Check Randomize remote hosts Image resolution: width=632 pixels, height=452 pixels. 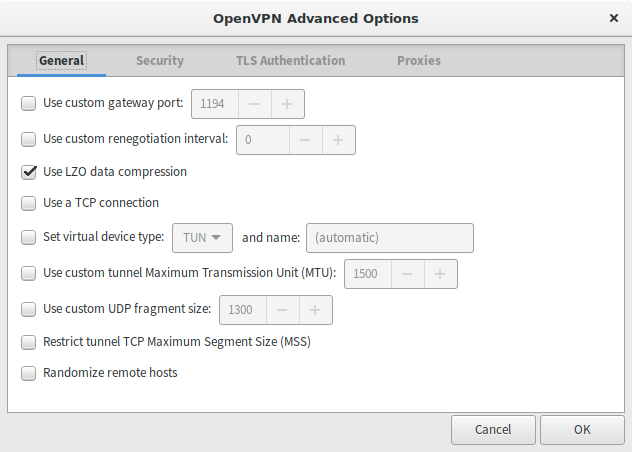(x=29, y=373)
